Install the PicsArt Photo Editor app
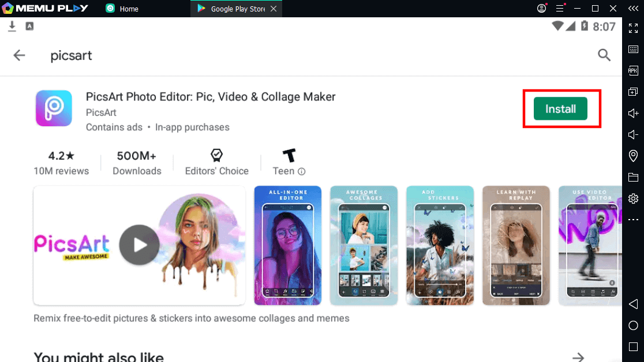This screenshot has height=362, width=644. 560,109
